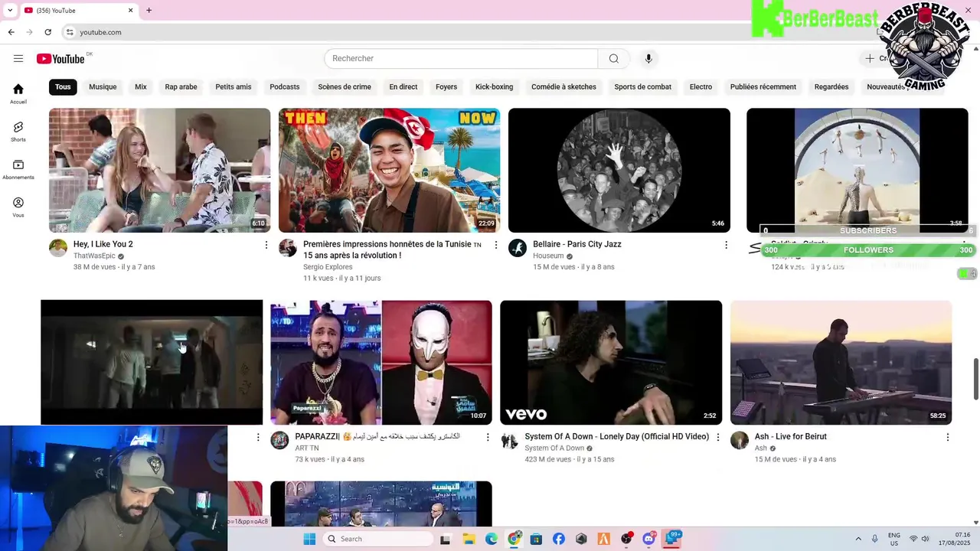The height and width of the screenshot is (551, 980).
Task: Select the Electro chip
Action: (701, 86)
